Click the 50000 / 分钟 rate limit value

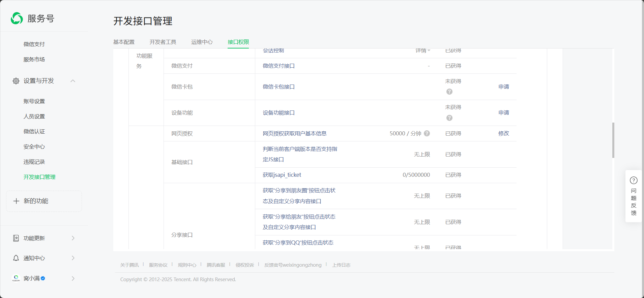click(405, 134)
